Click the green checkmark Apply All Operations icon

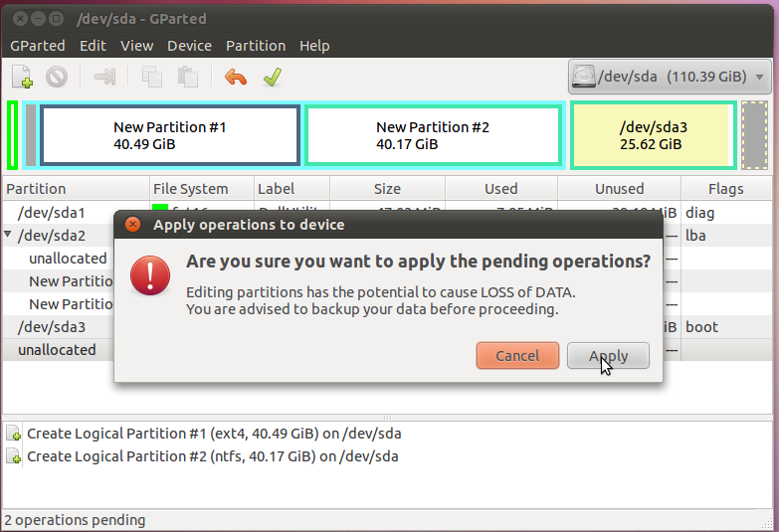(x=271, y=77)
